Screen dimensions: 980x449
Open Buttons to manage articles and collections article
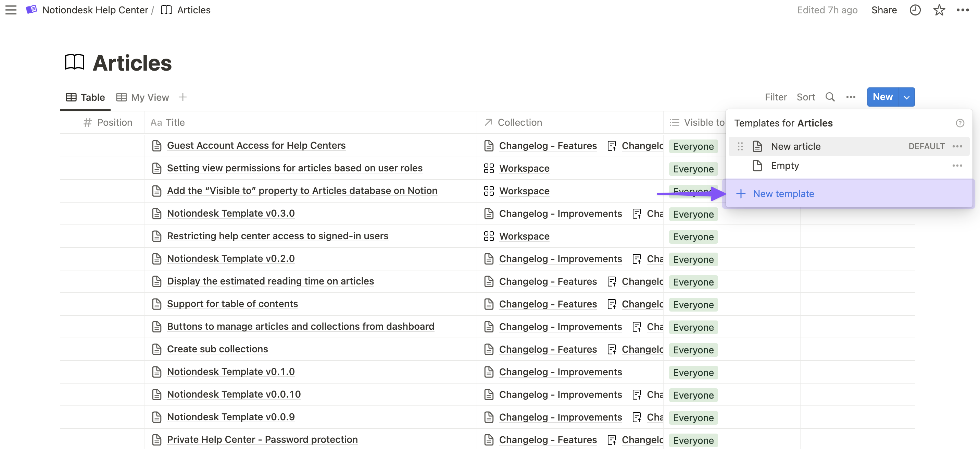click(x=300, y=326)
